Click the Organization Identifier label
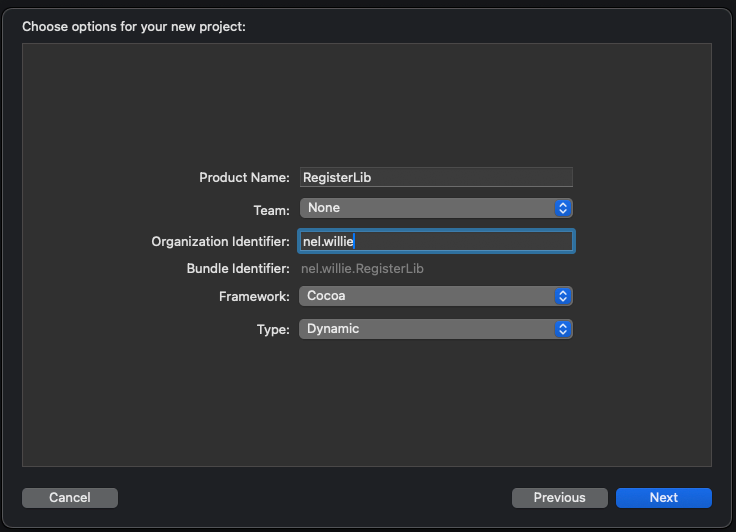Image resolution: width=736 pixels, height=532 pixels. point(220,241)
